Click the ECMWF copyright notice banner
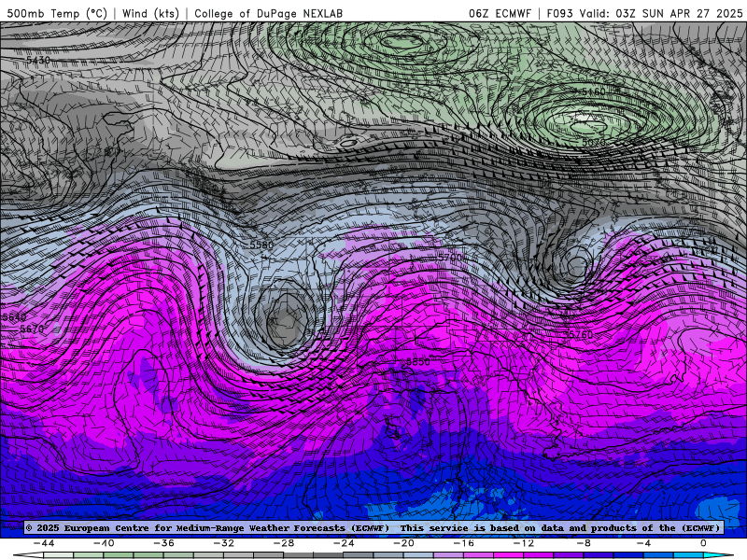This screenshot has height=560, width=747. point(373,527)
